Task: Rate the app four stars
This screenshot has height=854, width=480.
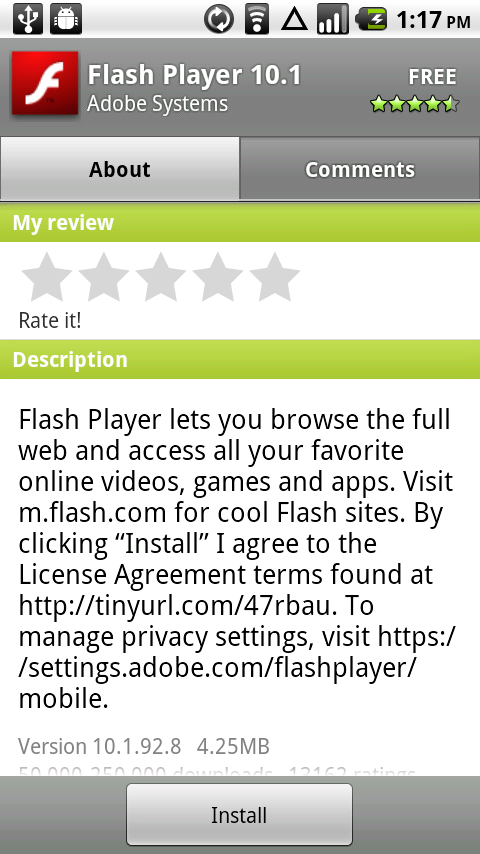Action: pos(217,277)
